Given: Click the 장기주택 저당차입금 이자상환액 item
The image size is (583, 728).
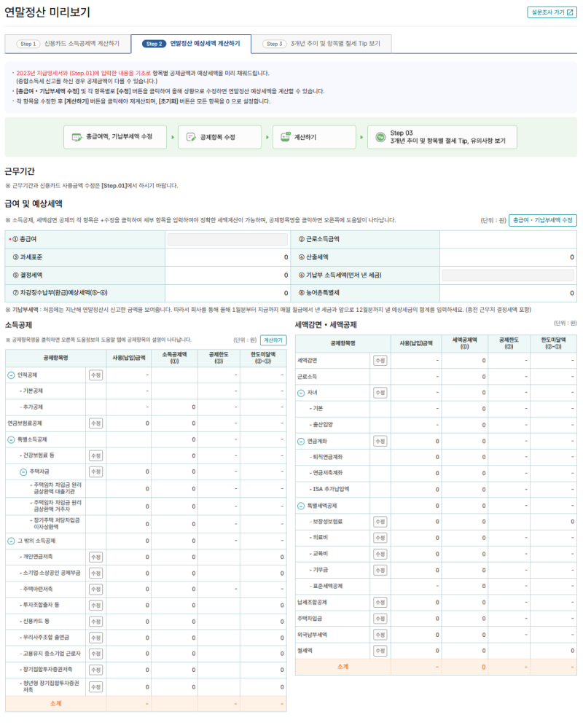Looking at the screenshot, I should 55,524.
